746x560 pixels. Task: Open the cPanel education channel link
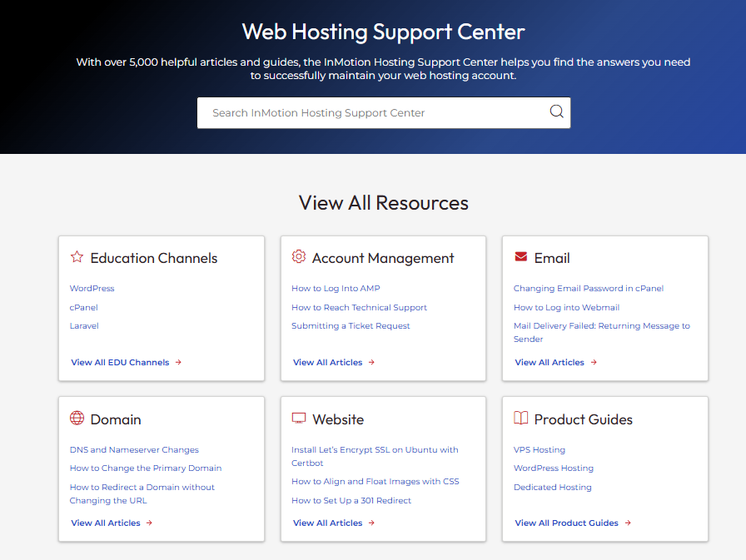84,307
